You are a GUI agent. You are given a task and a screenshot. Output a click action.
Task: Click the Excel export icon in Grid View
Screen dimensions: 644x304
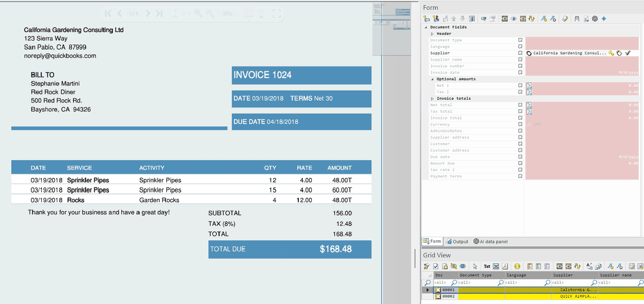click(496, 266)
